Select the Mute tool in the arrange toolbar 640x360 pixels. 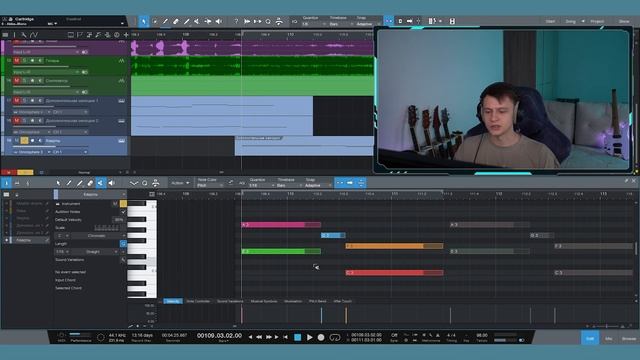[197, 21]
